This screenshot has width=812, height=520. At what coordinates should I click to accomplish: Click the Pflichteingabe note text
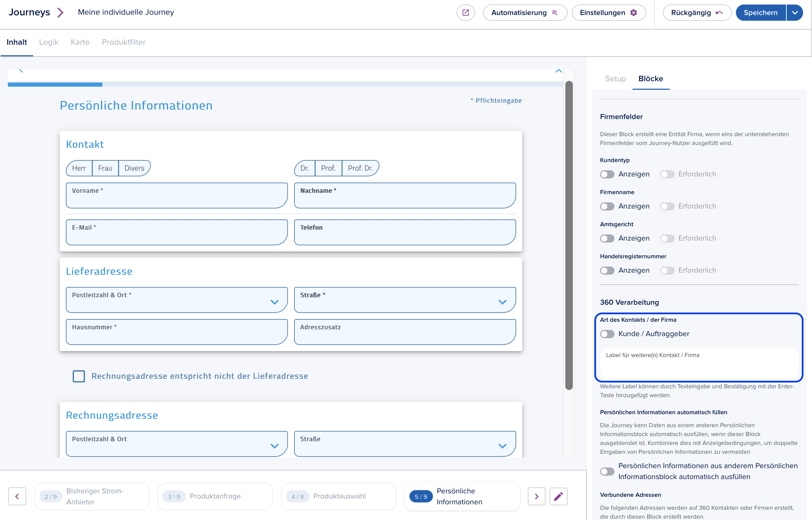tap(496, 101)
